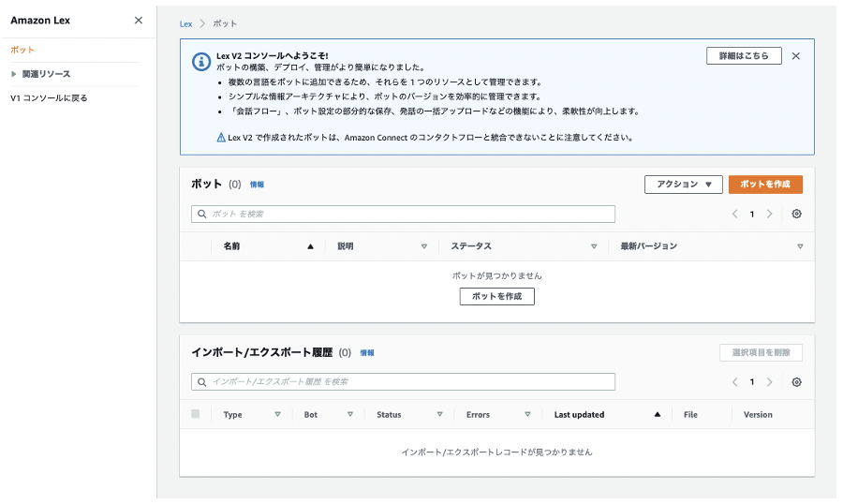Click the File column header
This screenshot has width=843, height=504.
(690, 415)
